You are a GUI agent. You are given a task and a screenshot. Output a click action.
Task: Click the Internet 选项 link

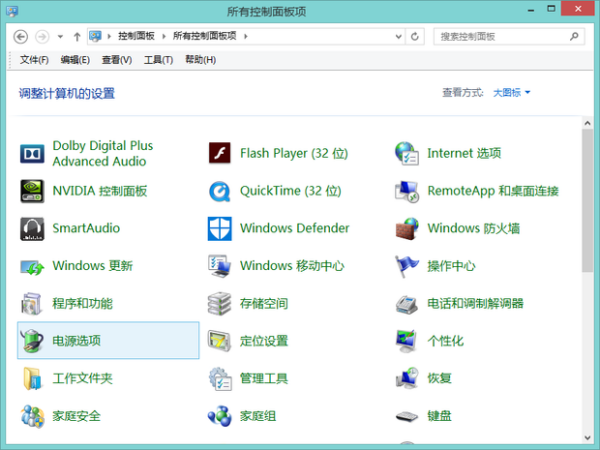pos(464,153)
